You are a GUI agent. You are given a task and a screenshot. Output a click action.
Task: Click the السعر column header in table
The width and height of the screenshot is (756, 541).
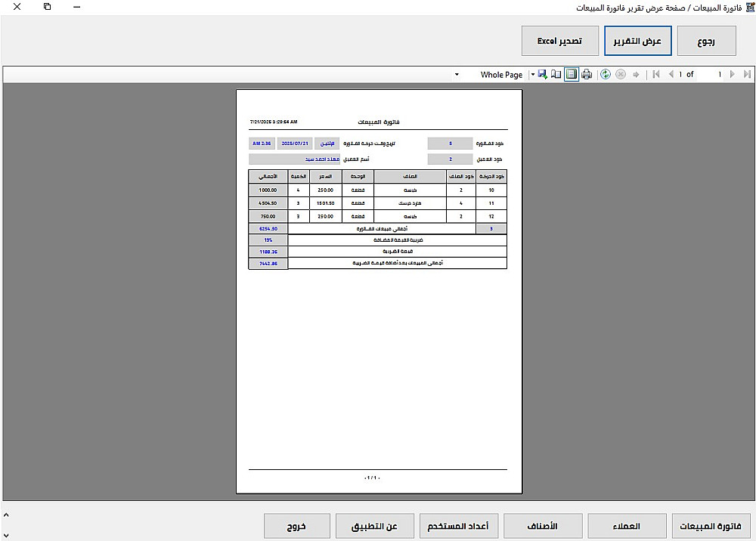pyautogui.click(x=325, y=176)
